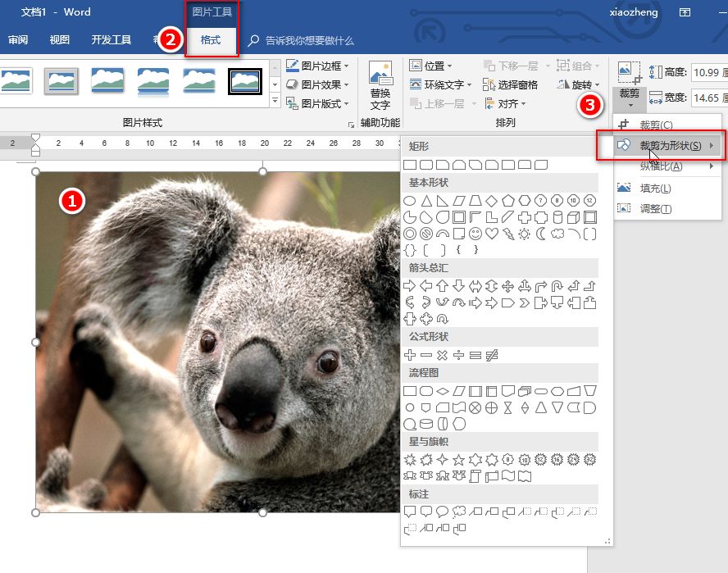Open the 图片边框 dropdown
Viewport: 728px width, 573px height.
pos(320,66)
